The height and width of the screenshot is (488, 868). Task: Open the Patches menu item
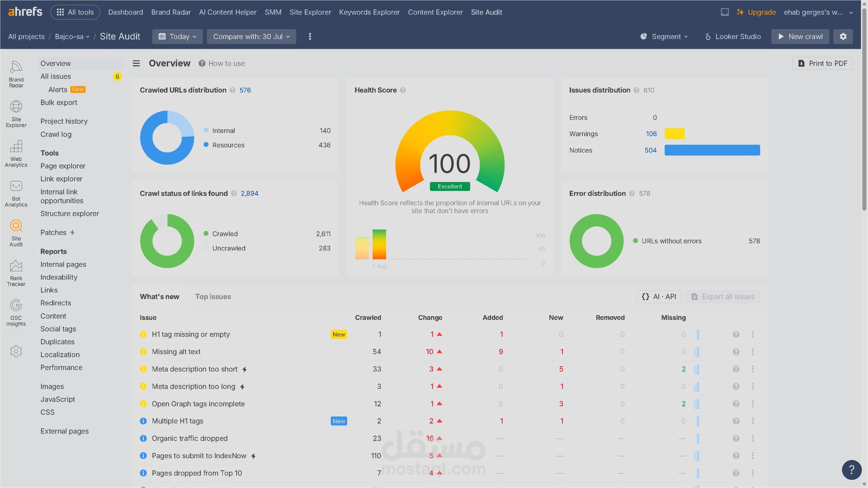click(x=57, y=232)
